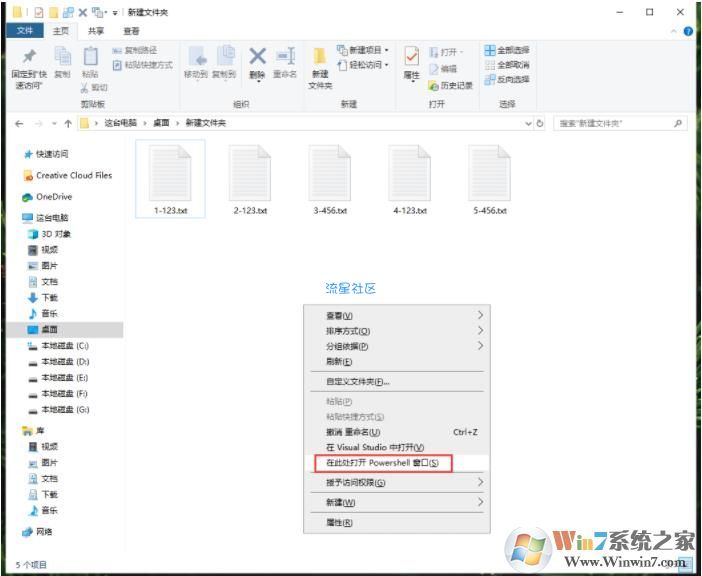The height and width of the screenshot is (576, 702).
Task: Click the OneDrive cloud icon in the sidebar
Action: coord(28,197)
